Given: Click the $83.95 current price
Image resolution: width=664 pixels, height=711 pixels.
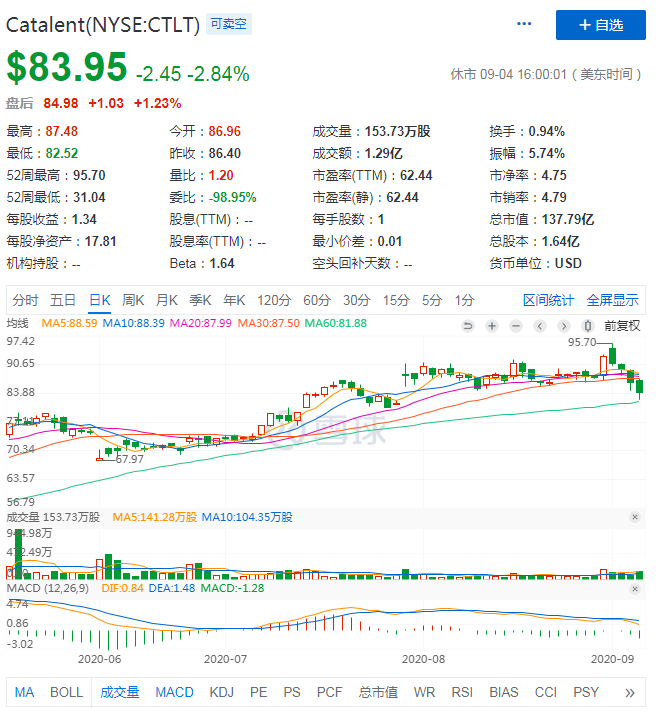Looking at the screenshot, I should tap(67, 67).
